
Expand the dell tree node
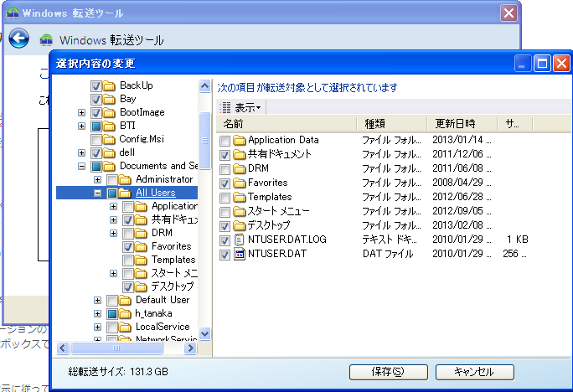click(81, 152)
